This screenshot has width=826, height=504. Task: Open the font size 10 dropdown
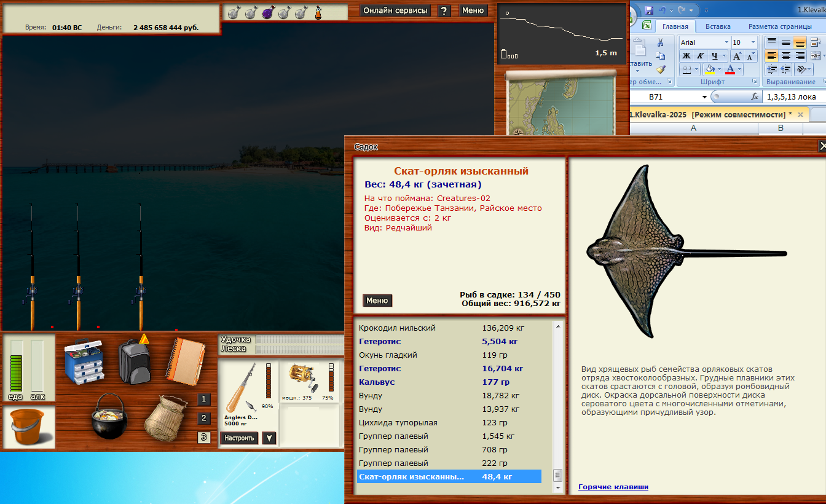pos(753,42)
